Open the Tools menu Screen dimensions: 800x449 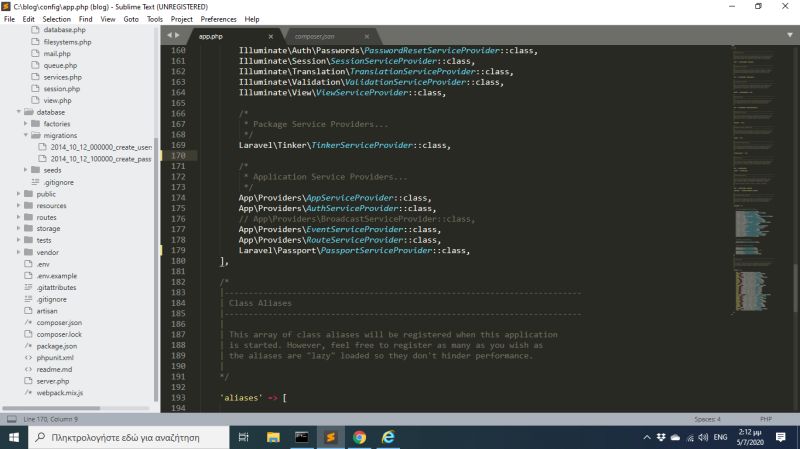click(155, 19)
